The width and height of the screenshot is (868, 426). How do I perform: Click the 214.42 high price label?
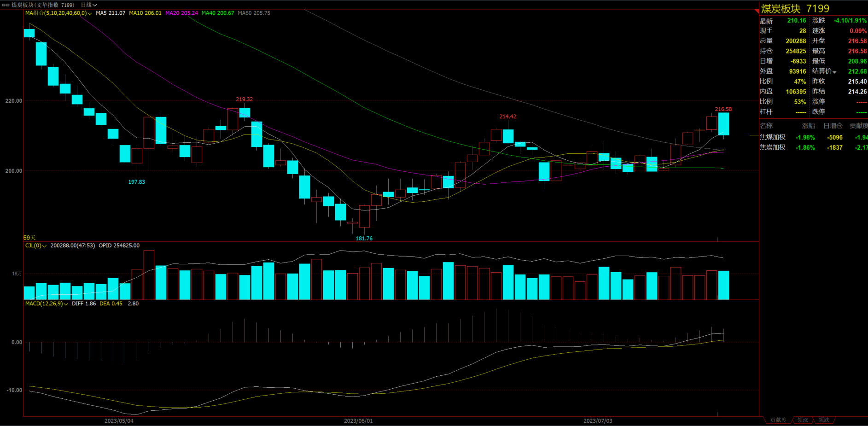507,117
